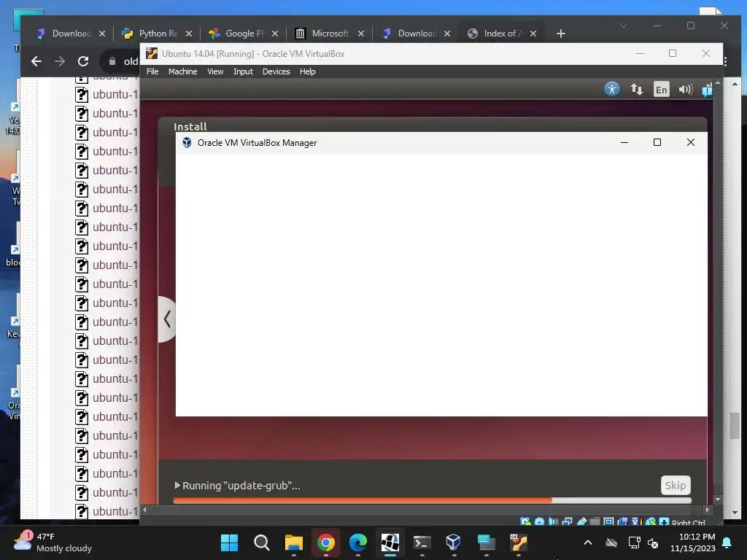This screenshot has height=560, width=747.
Task: Click the USB status icon in VirtualBox
Action: [581, 522]
